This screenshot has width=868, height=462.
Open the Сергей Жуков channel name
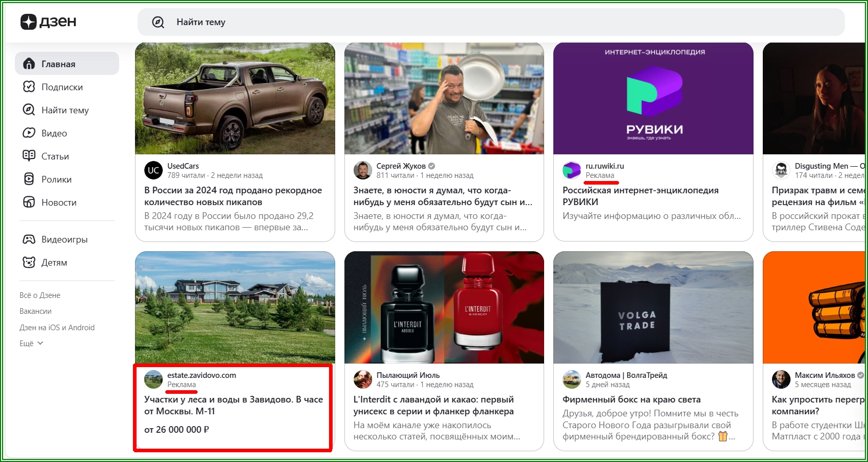click(x=401, y=166)
